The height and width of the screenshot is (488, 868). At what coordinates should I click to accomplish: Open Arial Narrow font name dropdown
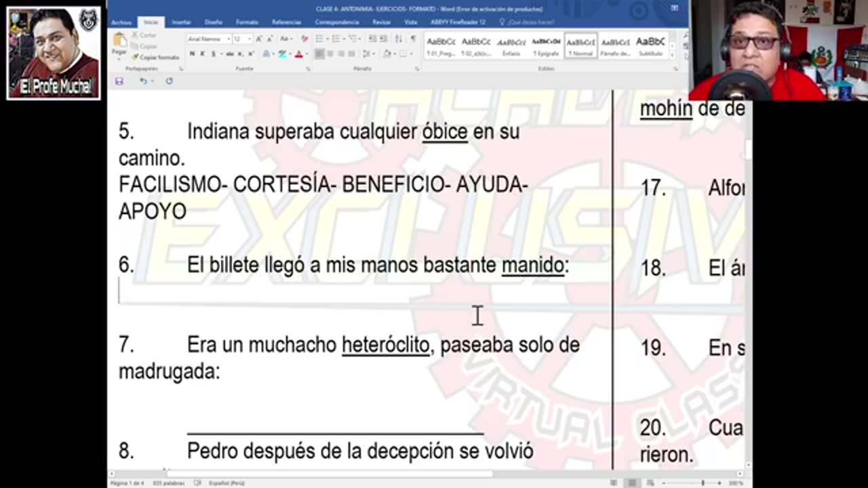click(x=228, y=39)
